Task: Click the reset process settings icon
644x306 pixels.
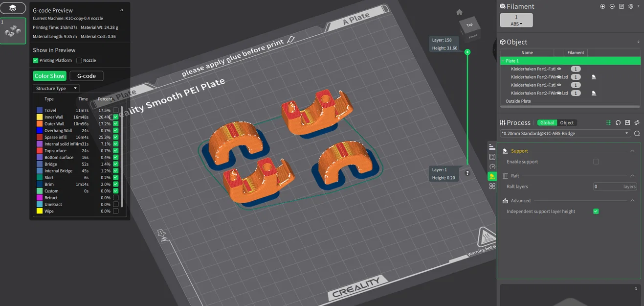Action: (x=618, y=123)
